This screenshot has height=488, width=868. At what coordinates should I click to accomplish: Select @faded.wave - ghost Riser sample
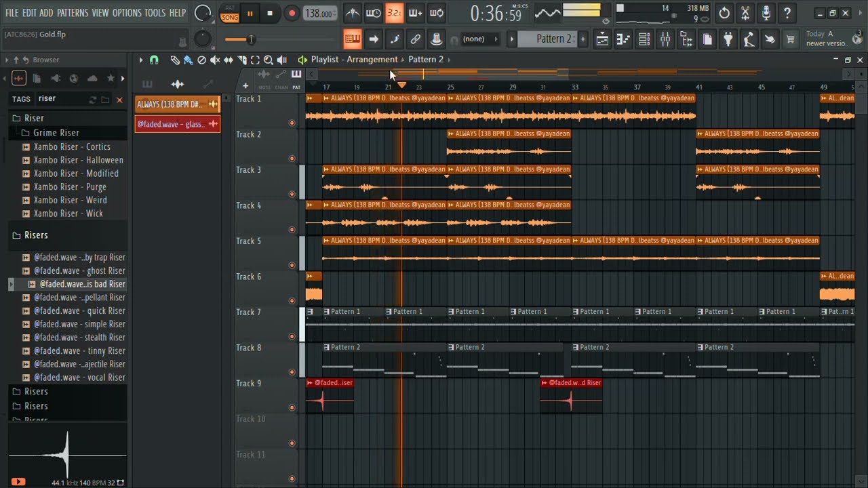[79, 270]
